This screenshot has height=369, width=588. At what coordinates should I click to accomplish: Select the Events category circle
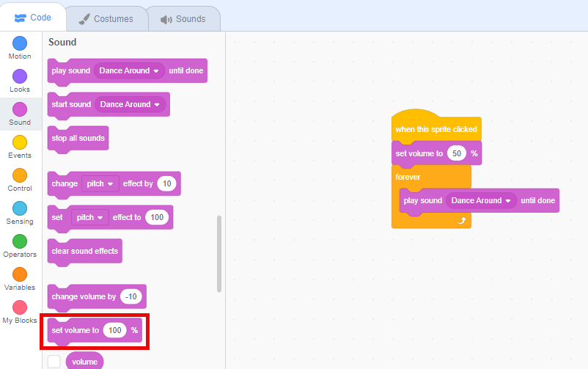(x=20, y=142)
